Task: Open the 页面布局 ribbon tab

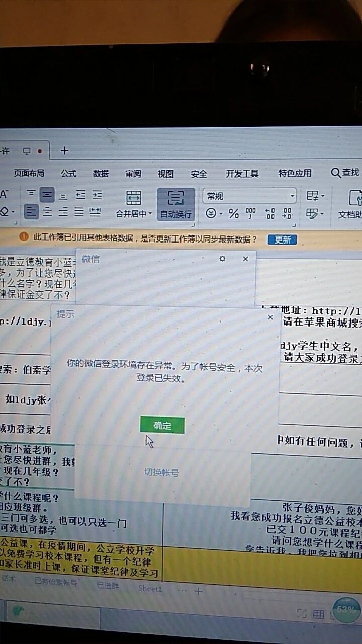Action: coord(29,173)
